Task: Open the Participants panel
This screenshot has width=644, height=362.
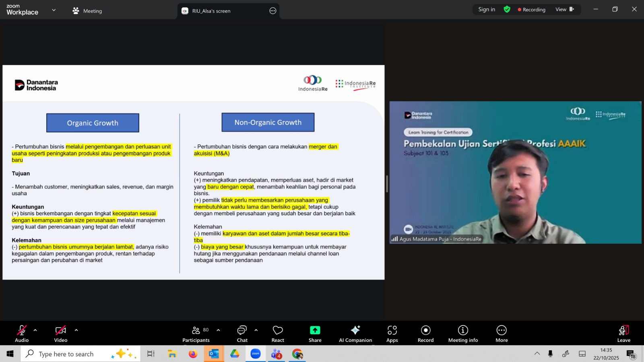Action: click(x=196, y=334)
